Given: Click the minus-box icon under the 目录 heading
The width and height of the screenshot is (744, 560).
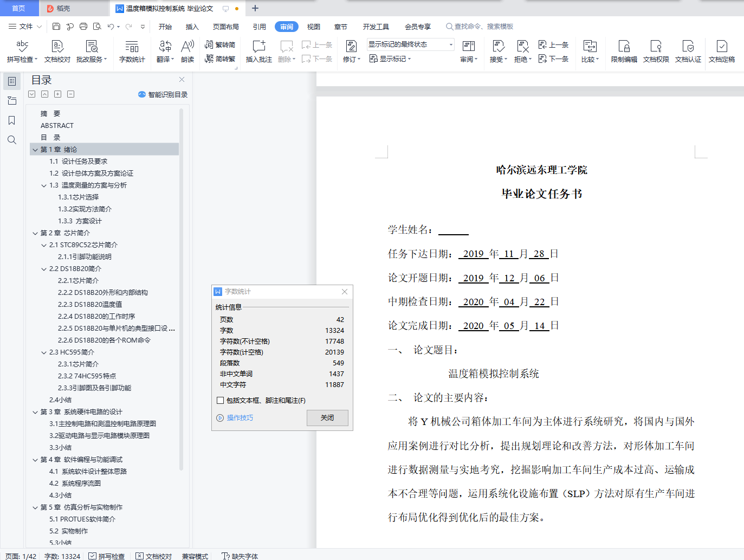Looking at the screenshot, I should 71,94.
